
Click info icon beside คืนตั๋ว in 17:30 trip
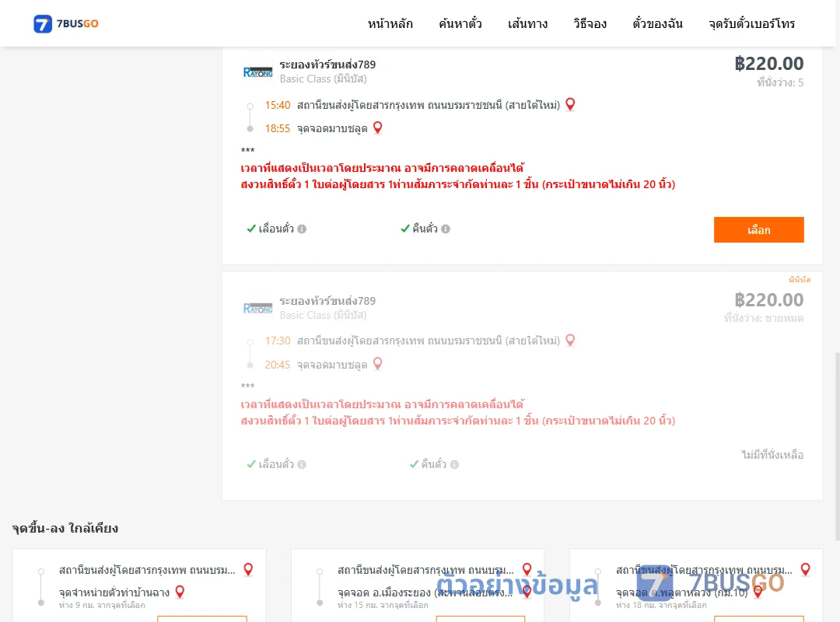pos(454,464)
